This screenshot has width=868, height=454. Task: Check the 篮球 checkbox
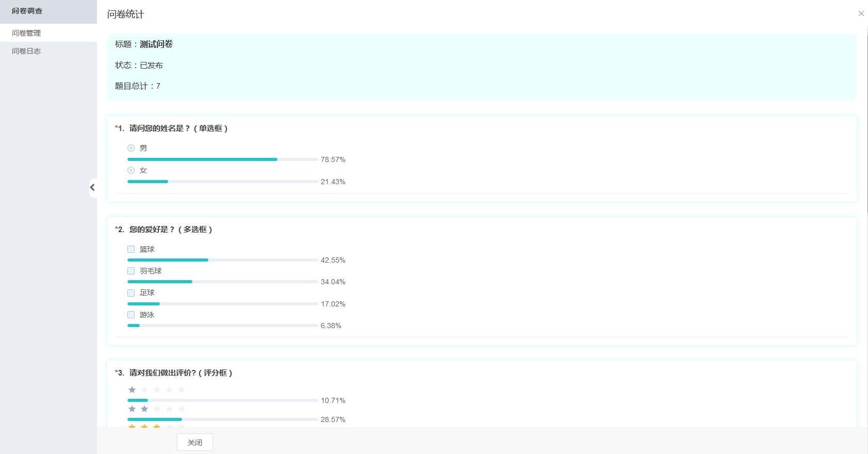[131, 249]
